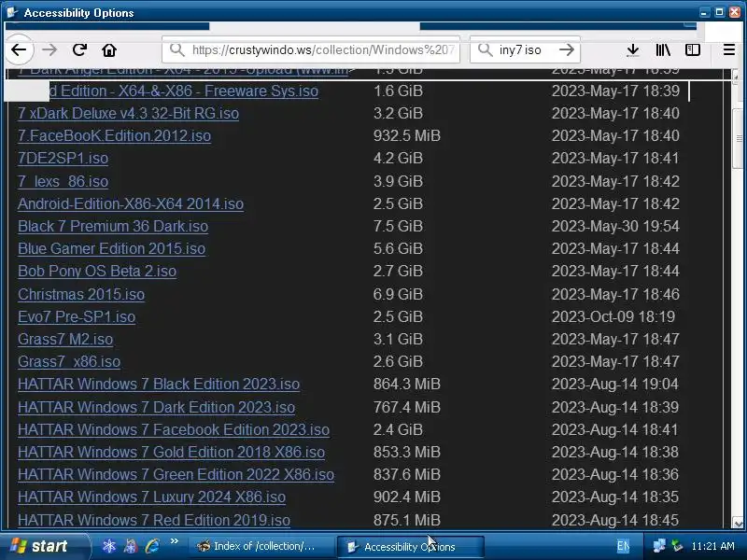The image size is (747, 560).
Task: Open the hamburger application menu
Action: click(x=729, y=49)
